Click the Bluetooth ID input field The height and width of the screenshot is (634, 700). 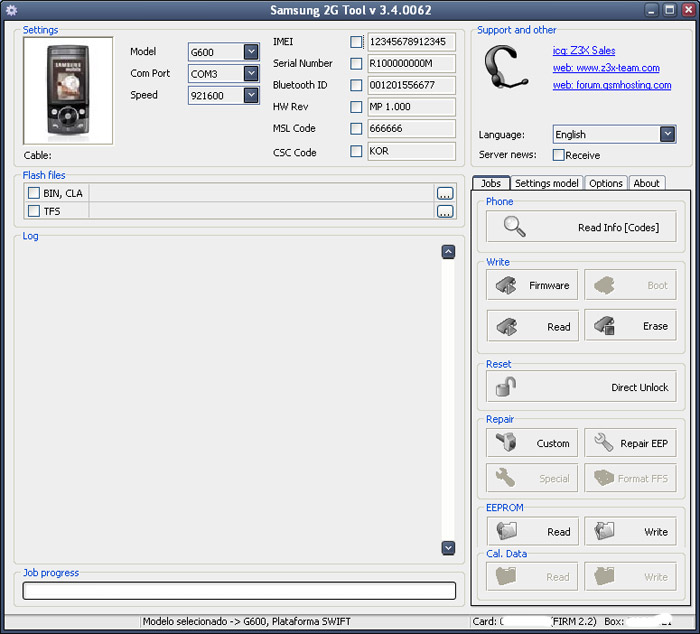coord(411,85)
